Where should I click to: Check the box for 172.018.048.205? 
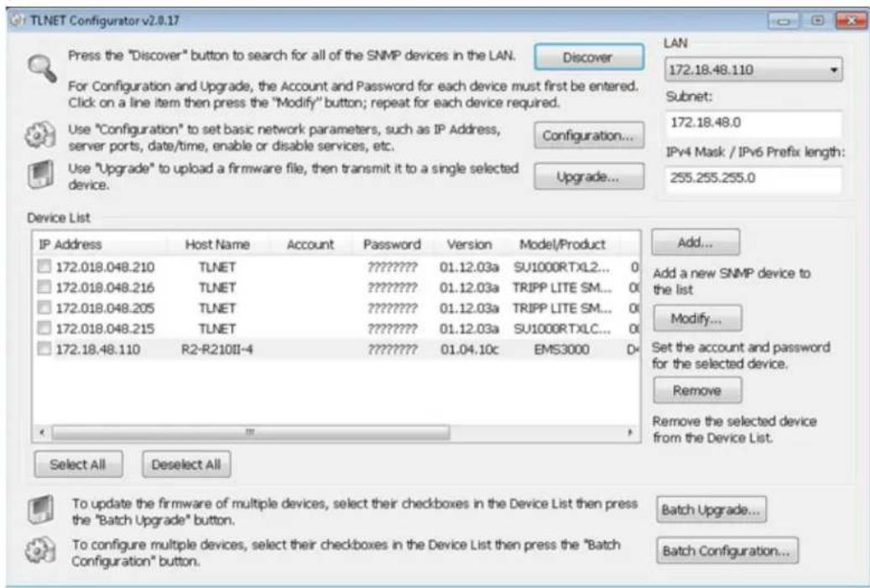pos(44,308)
